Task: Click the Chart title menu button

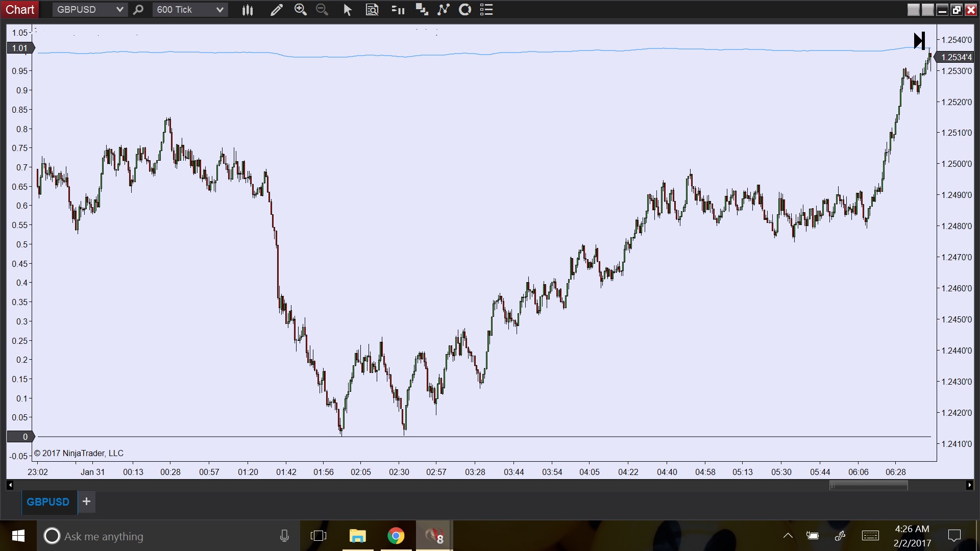Action: [x=20, y=10]
